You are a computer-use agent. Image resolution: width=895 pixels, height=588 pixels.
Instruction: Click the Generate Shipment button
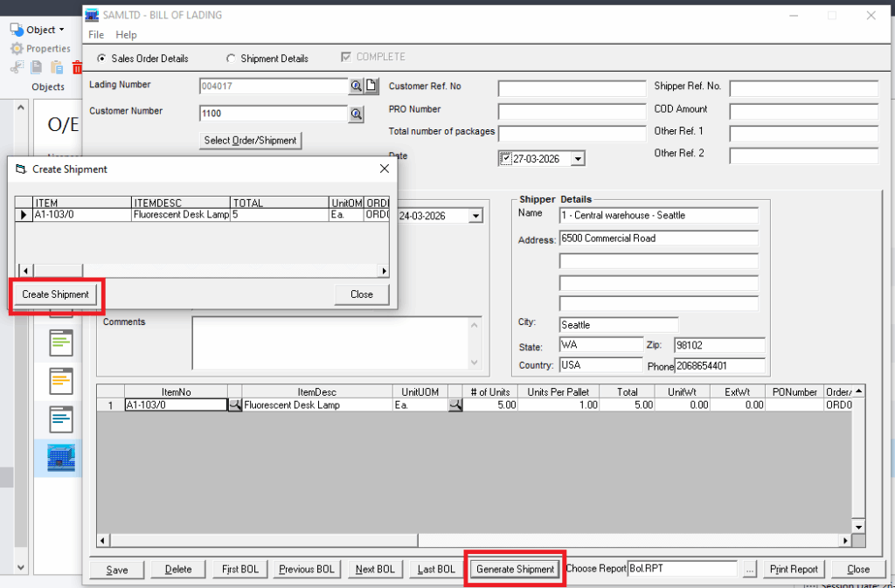(515, 569)
